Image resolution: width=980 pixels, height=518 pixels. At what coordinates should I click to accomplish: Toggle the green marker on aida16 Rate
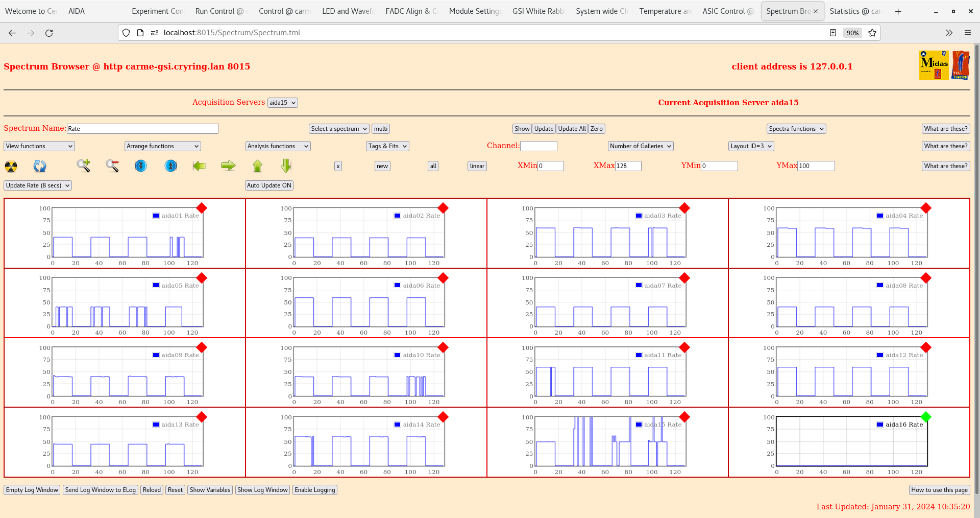point(926,417)
